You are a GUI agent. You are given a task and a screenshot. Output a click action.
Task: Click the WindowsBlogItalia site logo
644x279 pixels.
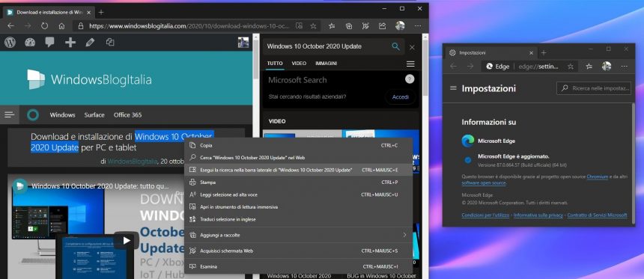click(90, 79)
